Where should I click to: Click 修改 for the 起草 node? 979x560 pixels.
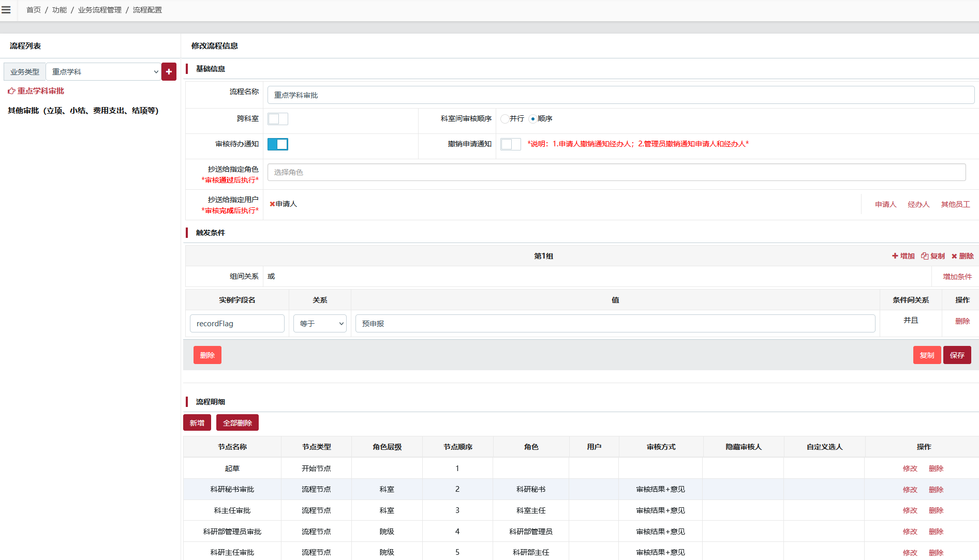click(x=910, y=468)
